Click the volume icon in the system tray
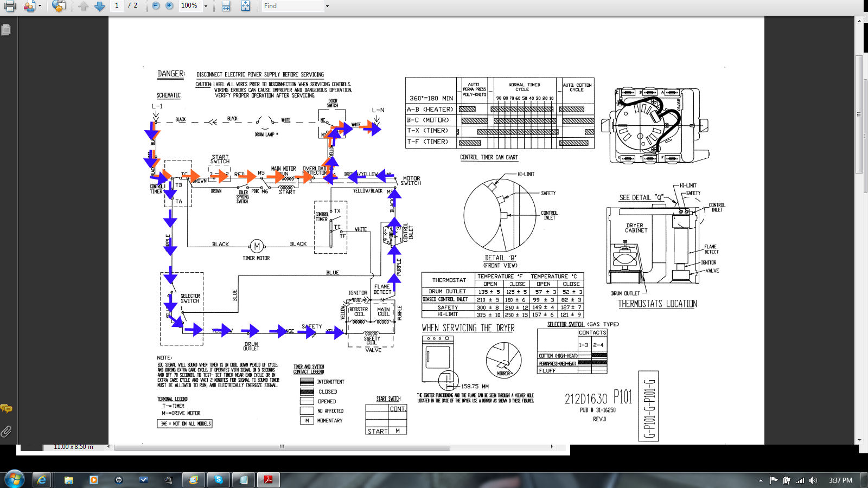Image resolution: width=868 pixels, height=488 pixels. point(812,479)
